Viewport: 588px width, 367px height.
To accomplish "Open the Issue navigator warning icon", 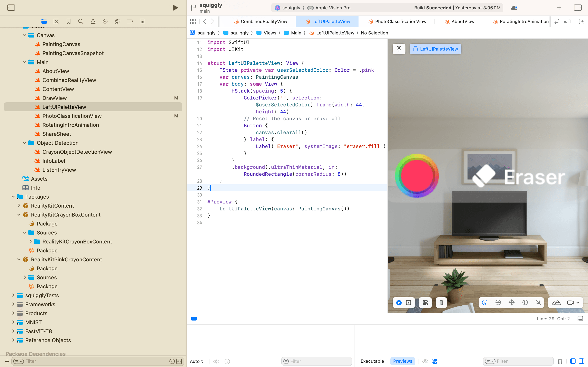I will (x=93, y=22).
